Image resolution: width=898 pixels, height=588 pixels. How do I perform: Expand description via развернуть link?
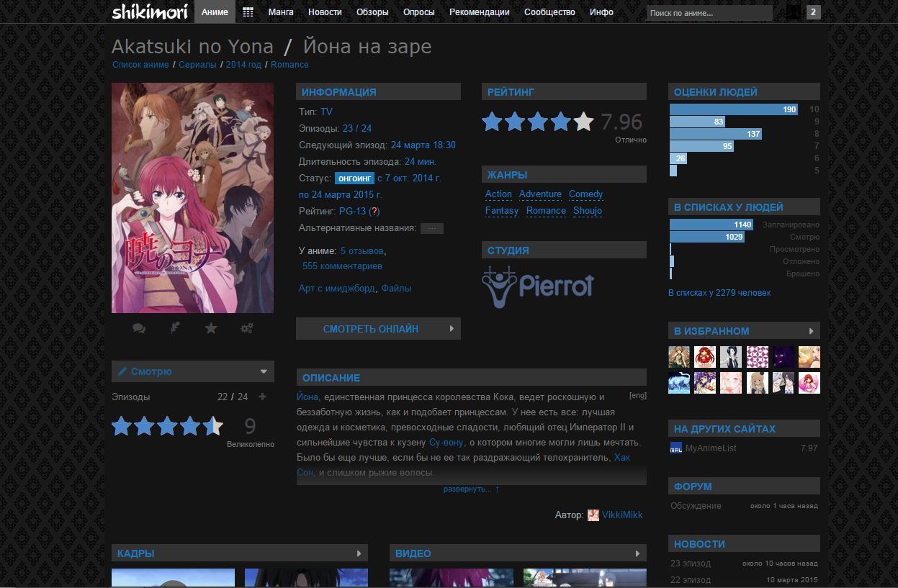(x=472, y=489)
